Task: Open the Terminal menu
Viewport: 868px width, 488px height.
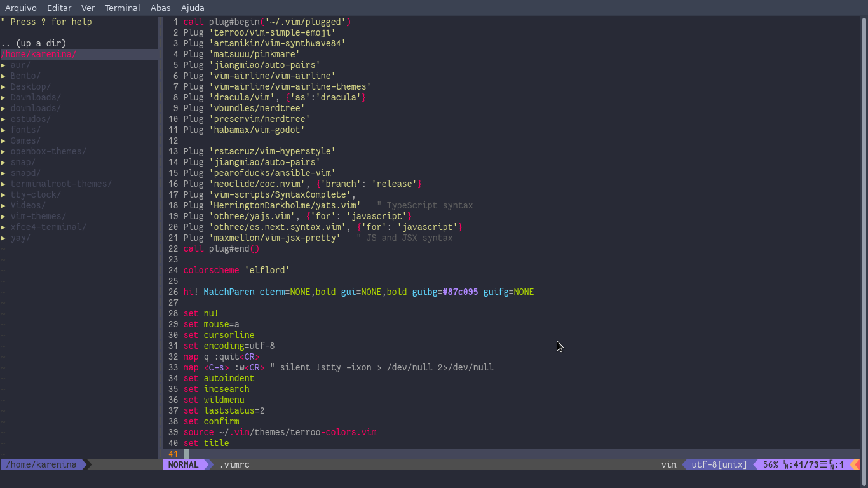Action: (123, 8)
